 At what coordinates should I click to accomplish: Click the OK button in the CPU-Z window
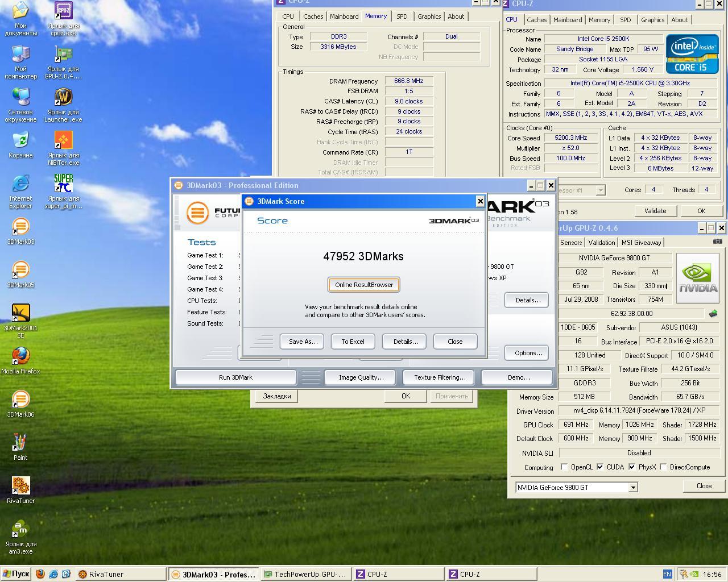click(701, 211)
